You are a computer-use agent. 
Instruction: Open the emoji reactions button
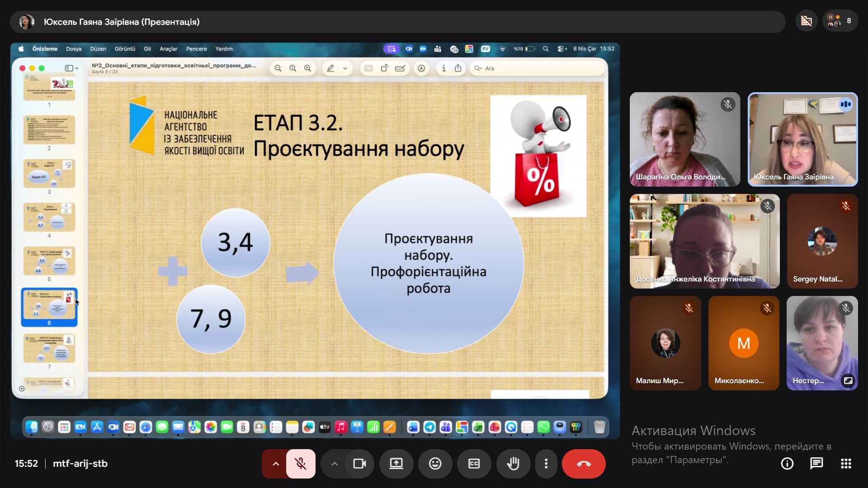coord(435,464)
